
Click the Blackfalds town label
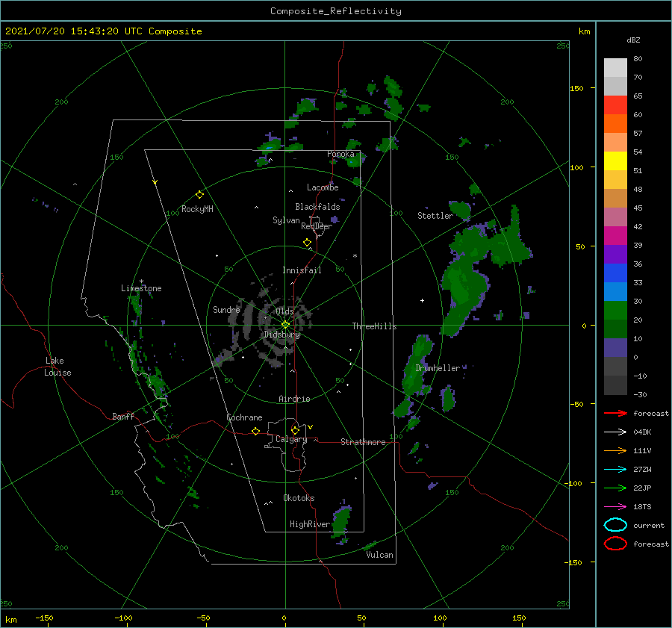pos(317,207)
